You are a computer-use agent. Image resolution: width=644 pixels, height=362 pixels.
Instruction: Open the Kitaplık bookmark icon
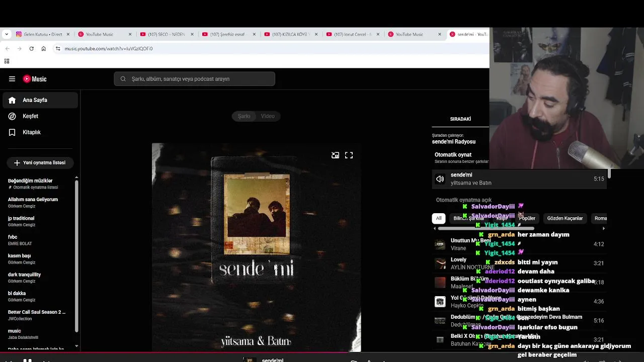tap(12, 132)
